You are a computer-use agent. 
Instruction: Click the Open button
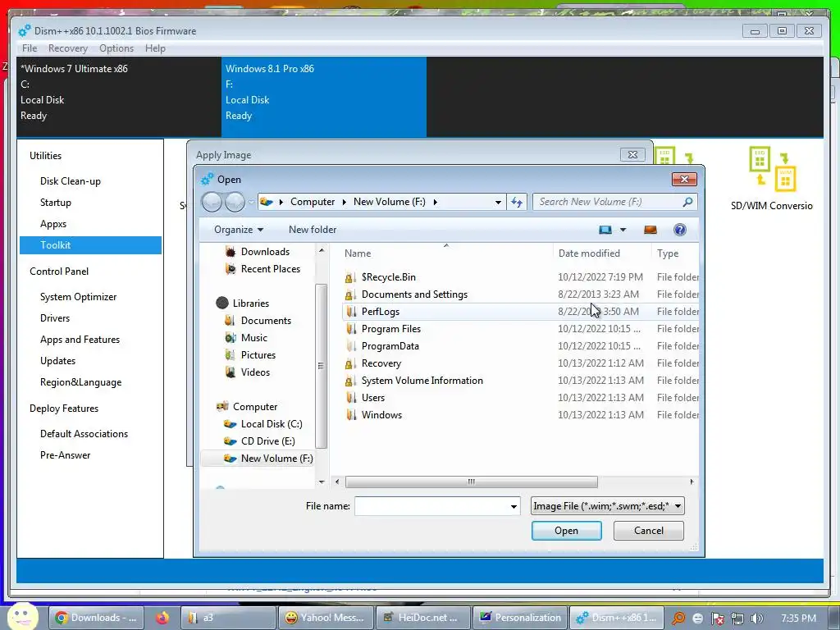tap(566, 531)
